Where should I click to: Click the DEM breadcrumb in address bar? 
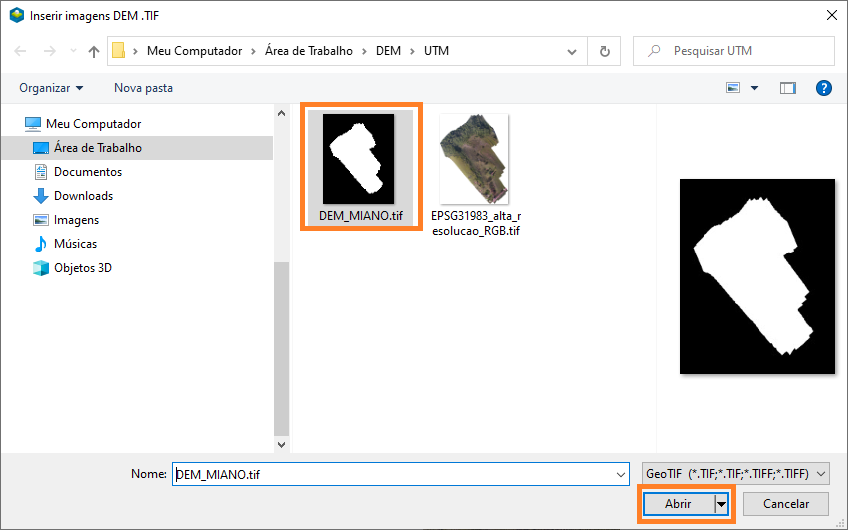(388, 51)
